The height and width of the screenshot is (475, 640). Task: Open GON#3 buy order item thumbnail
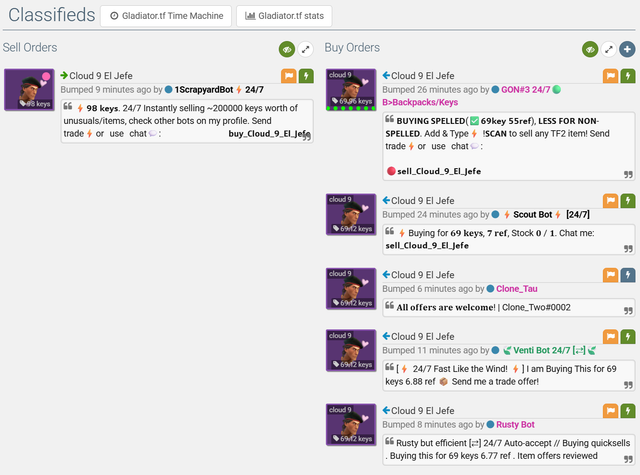pyautogui.click(x=351, y=90)
